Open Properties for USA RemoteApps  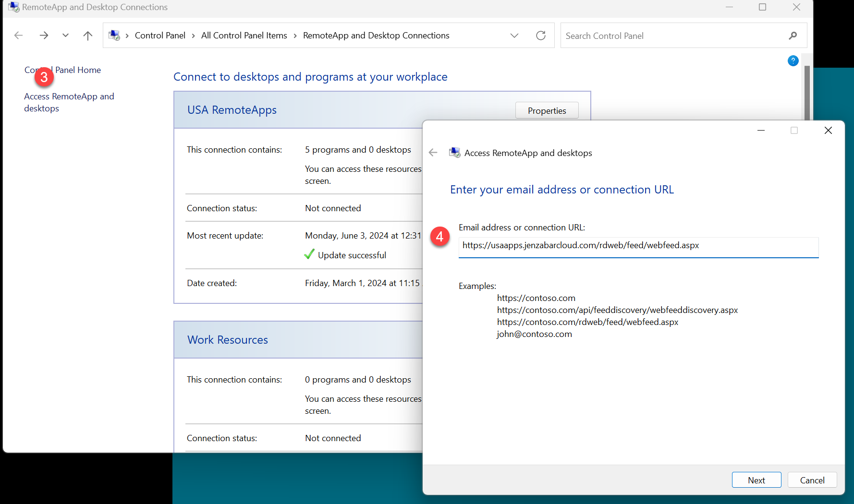(547, 110)
